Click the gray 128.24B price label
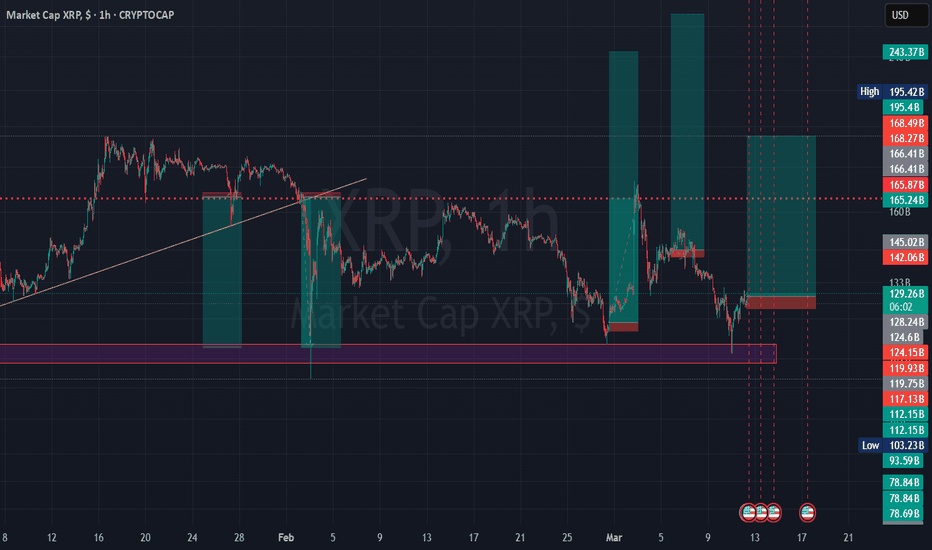This screenshot has height=550, width=932. click(906, 322)
